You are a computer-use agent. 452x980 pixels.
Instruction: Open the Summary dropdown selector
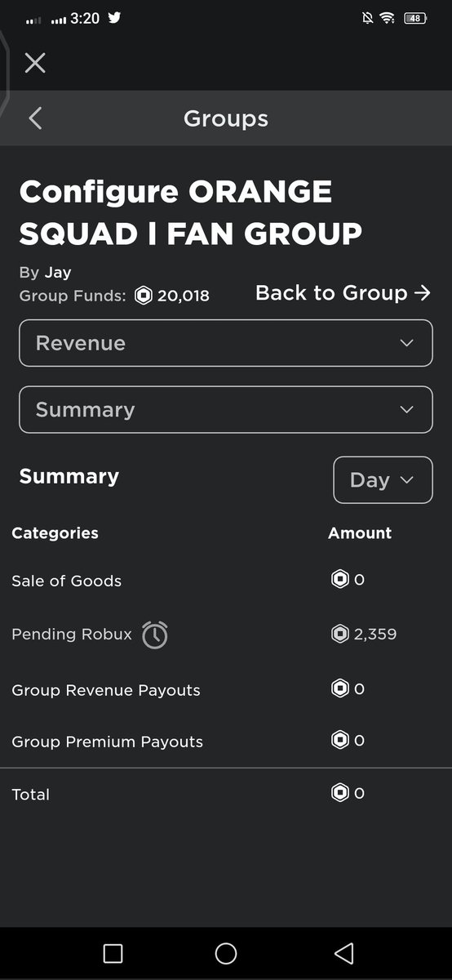226,409
